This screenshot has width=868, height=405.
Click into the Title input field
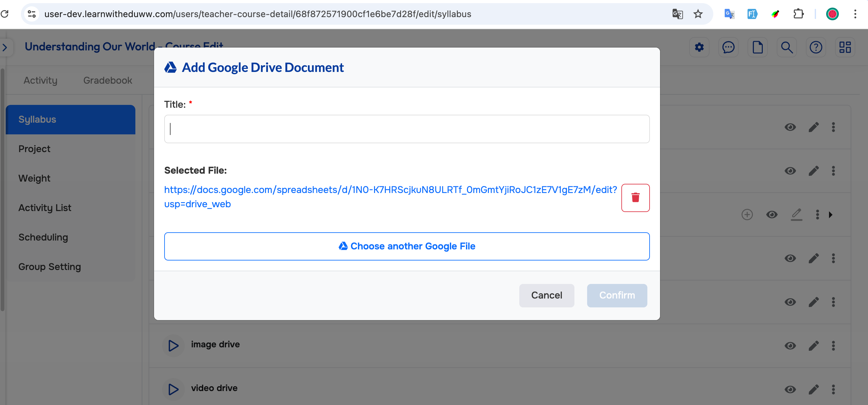[407, 129]
